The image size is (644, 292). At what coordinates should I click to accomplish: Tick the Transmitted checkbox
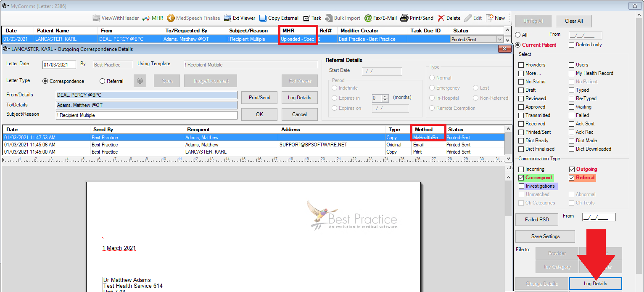[521, 115]
